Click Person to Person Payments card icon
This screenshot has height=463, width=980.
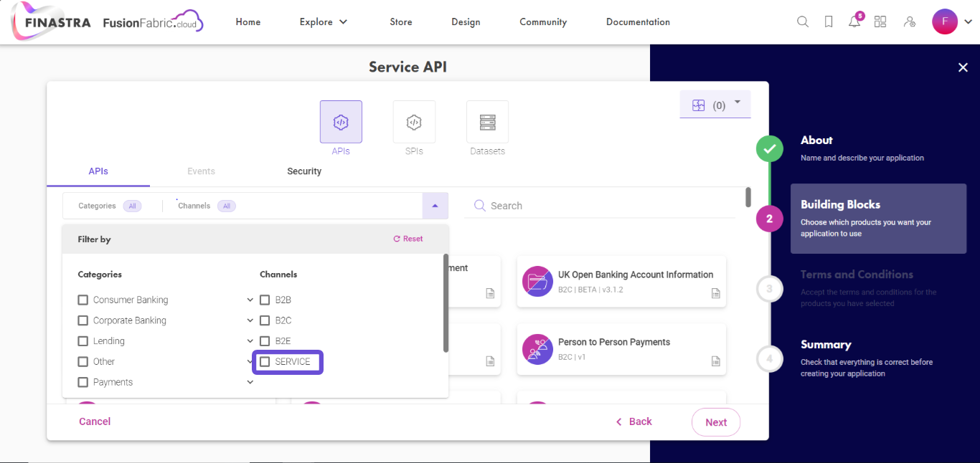pyautogui.click(x=537, y=349)
